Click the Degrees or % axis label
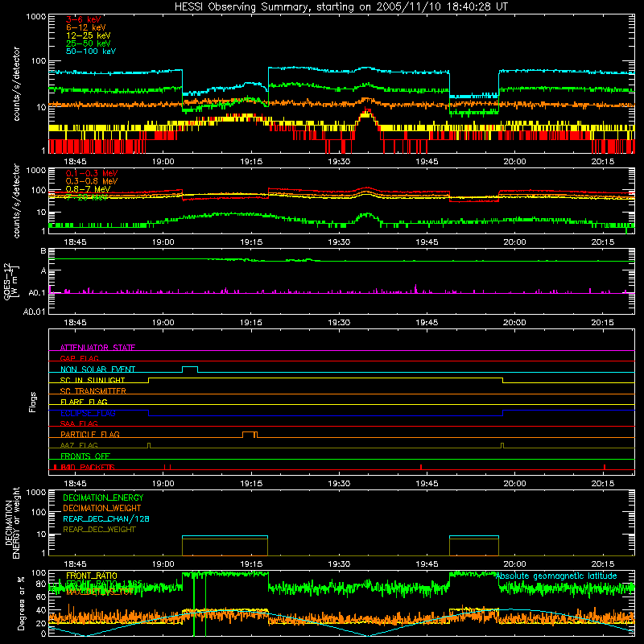The height and width of the screenshot is (644, 644). tap(21, 603)
